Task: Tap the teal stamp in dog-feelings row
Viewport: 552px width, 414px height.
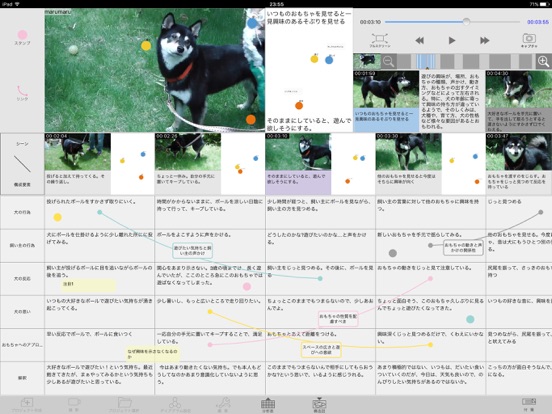Action: (x=470, y=319)
